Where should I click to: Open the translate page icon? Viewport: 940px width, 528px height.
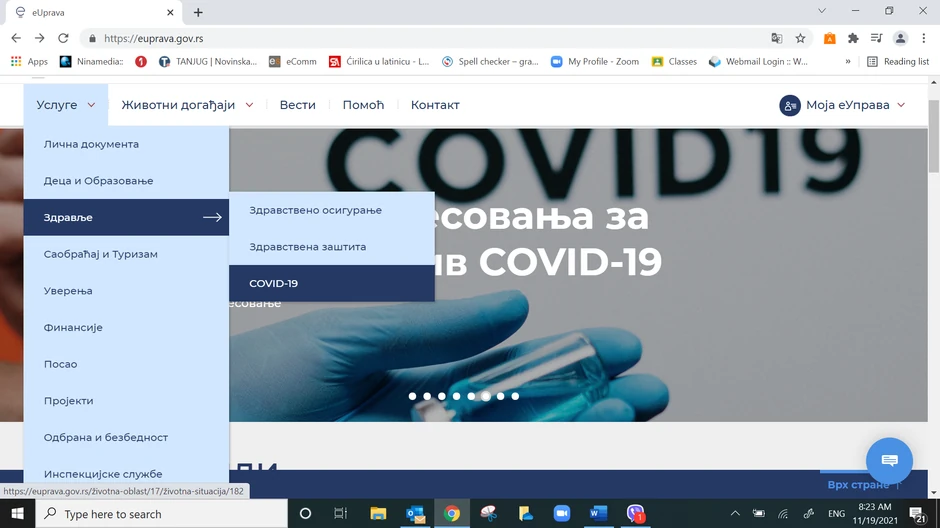[777, 38]
